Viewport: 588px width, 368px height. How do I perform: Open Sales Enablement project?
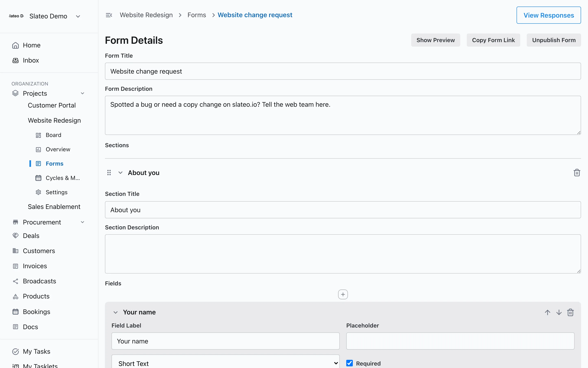pyautogui.click(x=54, y=207)
